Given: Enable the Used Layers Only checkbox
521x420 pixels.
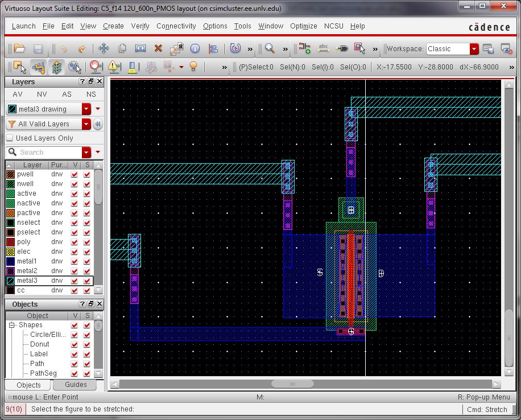Looking at the screenshot, I should pyautogui.click(x=10, y=138).
